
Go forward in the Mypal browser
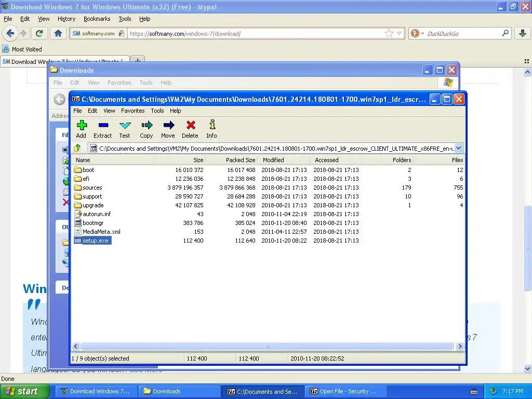click(x=23, y=33)
